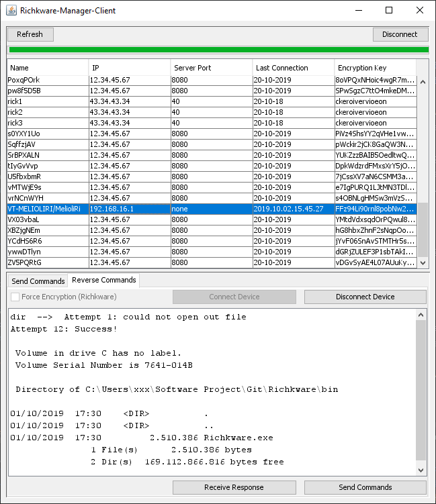The height and width of the screenshot is (504, 436).
Task: Click the Volume Serial Number output line
Action: (104, 365)
